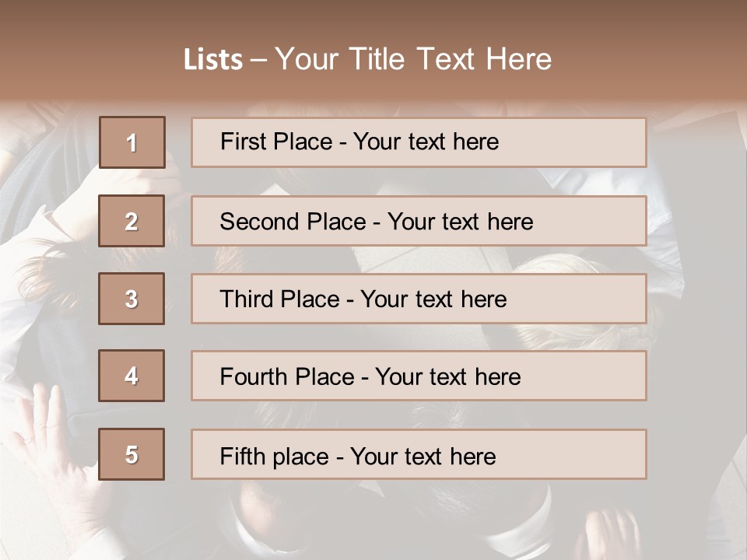747x560 pixels.
Task: Select 'Your Title Text Here' in the title
Action: click(x=413, y=59)
